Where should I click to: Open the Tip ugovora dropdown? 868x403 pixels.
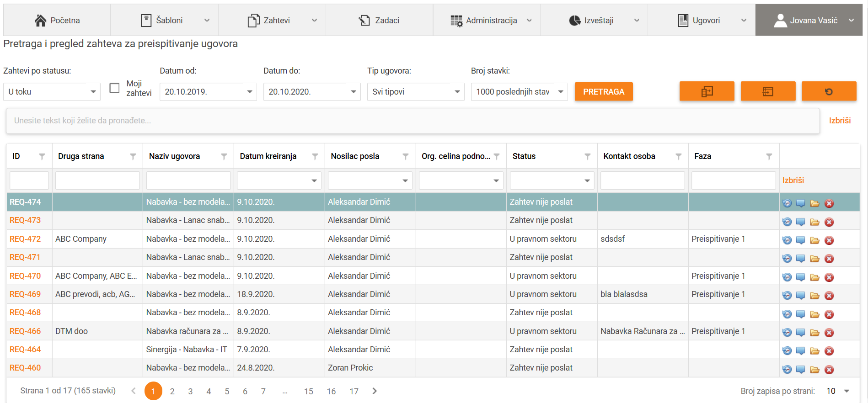415,92
